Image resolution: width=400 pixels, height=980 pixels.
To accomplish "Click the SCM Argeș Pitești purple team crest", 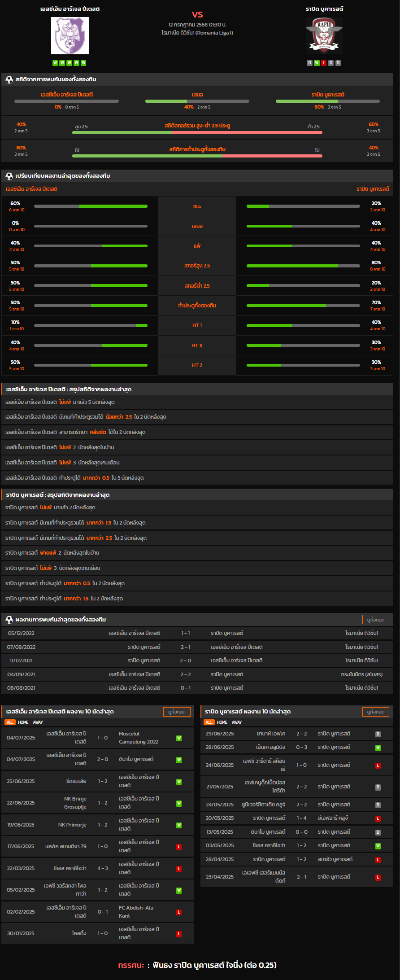I will [x=70, y=35].
